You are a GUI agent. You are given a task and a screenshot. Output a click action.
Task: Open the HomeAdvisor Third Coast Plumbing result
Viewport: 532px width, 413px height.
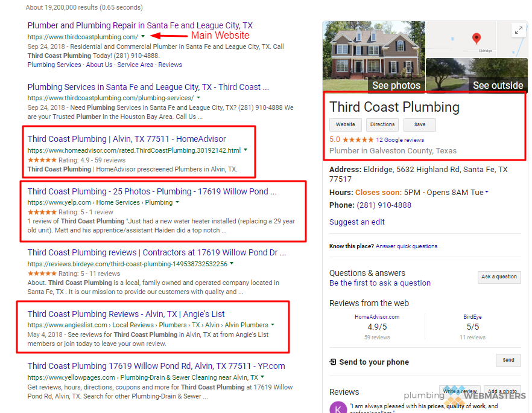(x=127, y=139)
